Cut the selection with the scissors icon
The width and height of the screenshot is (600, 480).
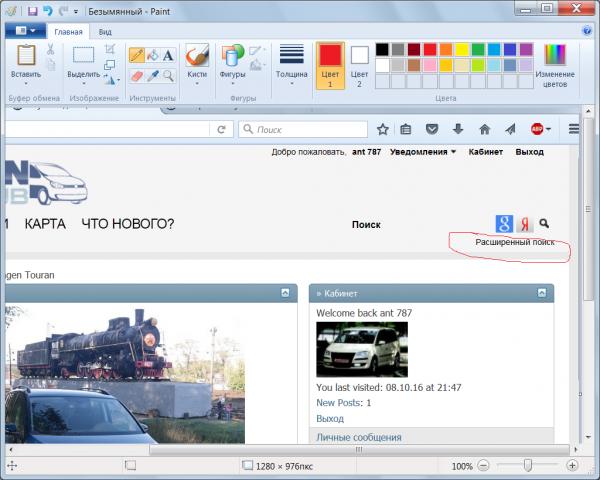(x=51, y=49)
